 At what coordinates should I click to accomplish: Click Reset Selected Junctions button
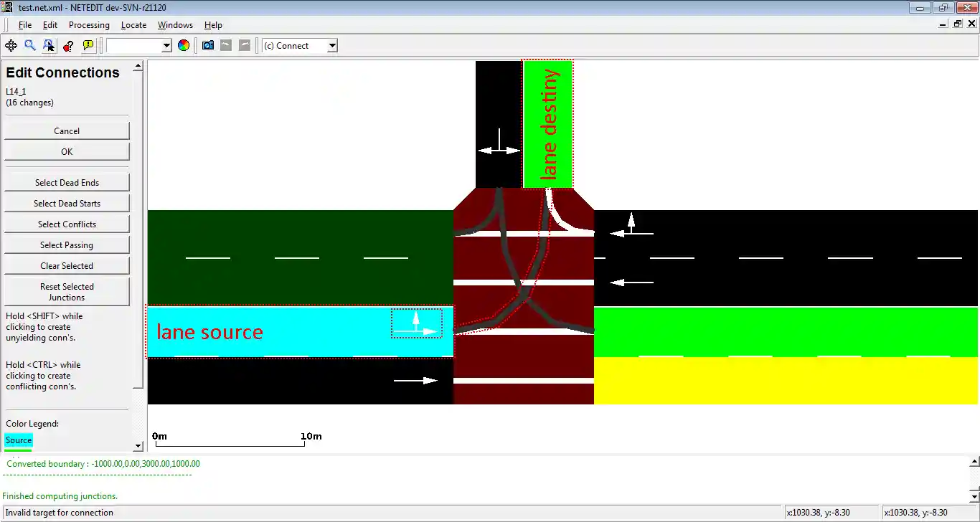pos(67,292)
